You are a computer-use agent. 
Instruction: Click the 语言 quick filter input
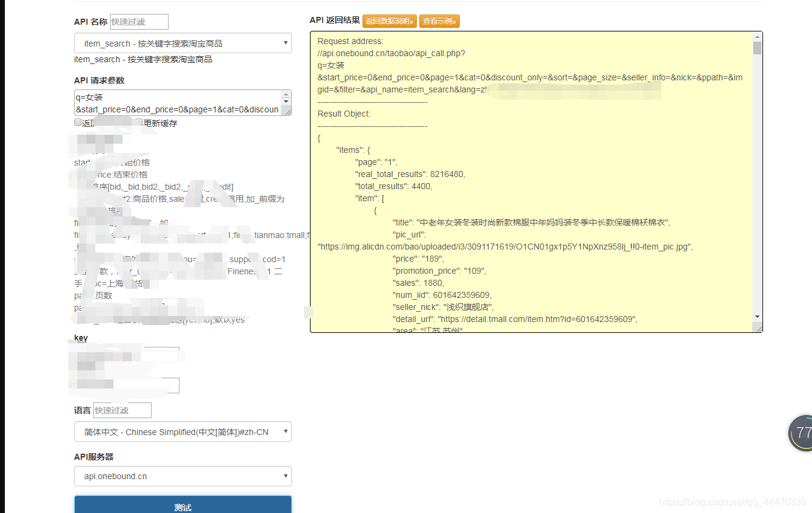coord(122,410)
